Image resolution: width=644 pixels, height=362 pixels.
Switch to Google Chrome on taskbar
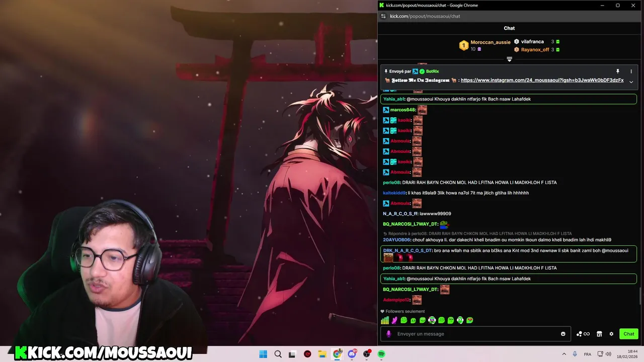click(x=337, y=354)
